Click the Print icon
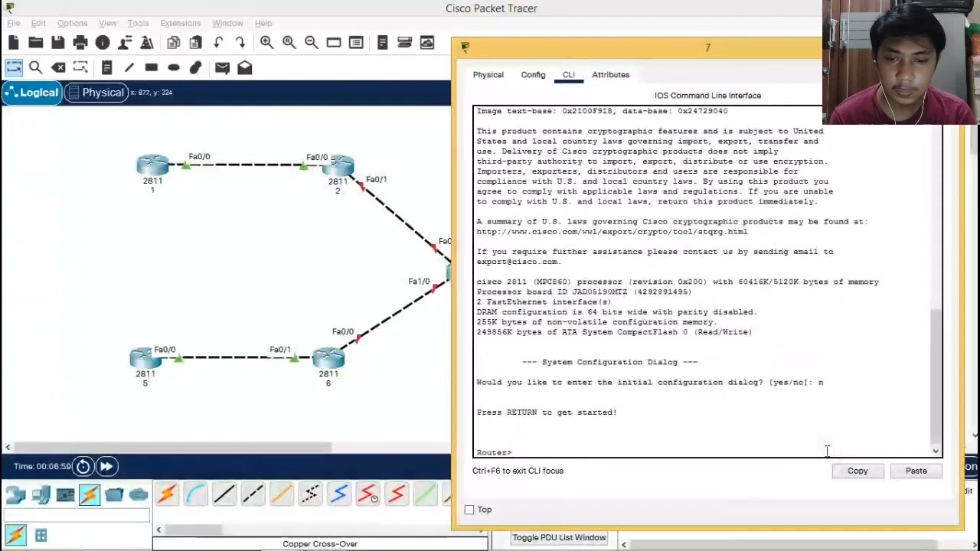The width and height of the screenshot is (980, 551). (x=80, y=43)
